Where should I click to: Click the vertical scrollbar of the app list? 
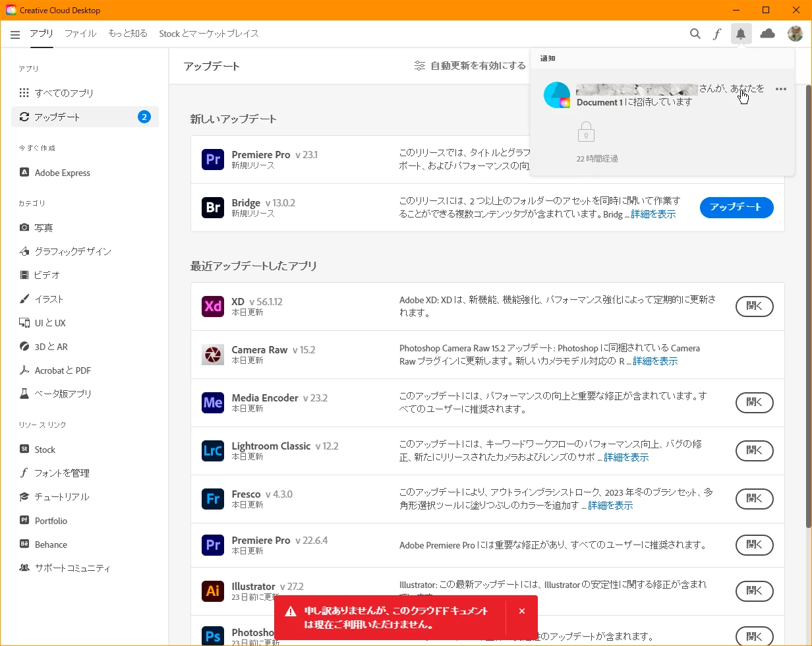pyautogui.click(x=808, y=307)
